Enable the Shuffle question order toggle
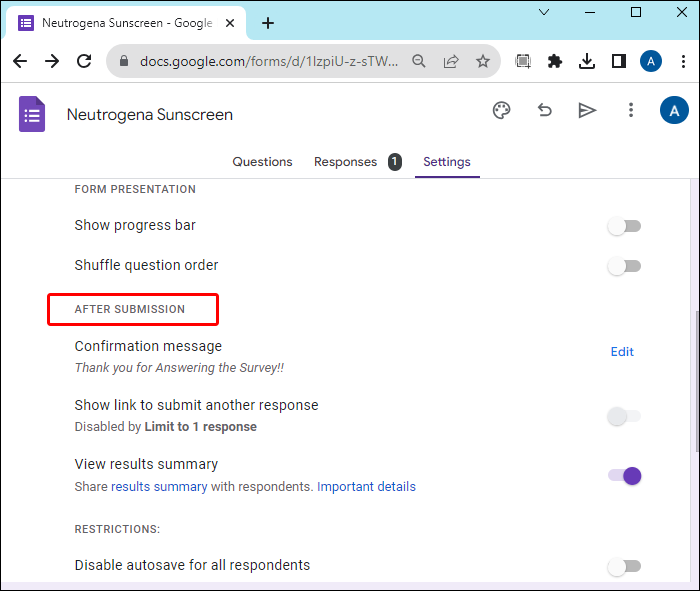Screen dimensions: 700x591 (x=624, y=266)
